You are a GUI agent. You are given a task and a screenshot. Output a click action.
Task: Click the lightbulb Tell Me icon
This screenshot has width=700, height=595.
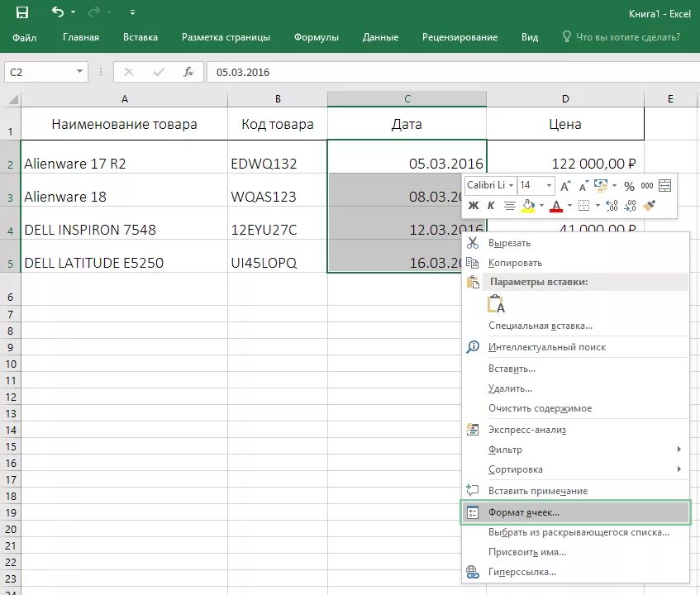[566, 36]
